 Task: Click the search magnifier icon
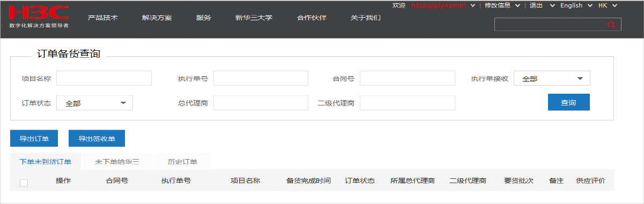pyautogui.click(x=611, y=25)
